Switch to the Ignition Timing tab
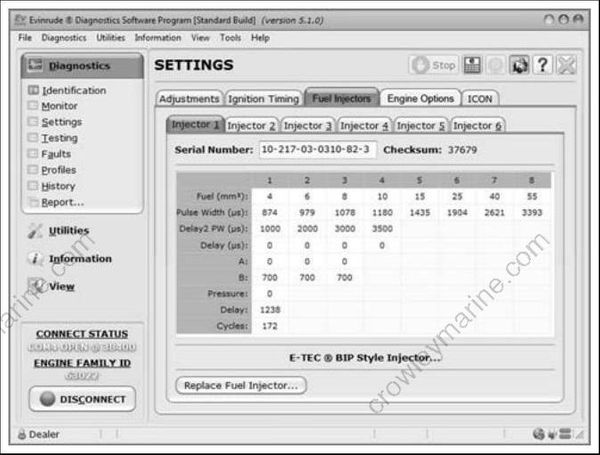Screen dimensions: 600x455 point(263,99)
